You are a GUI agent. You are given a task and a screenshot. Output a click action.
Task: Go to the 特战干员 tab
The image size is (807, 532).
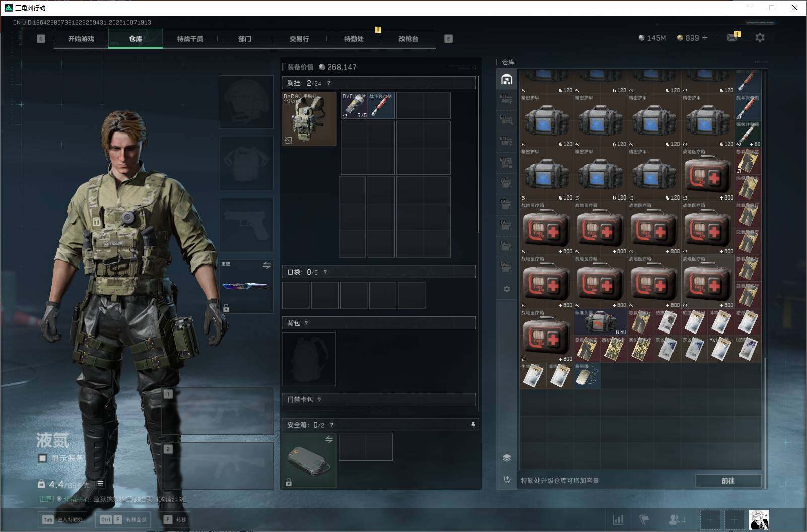(190, 39)
